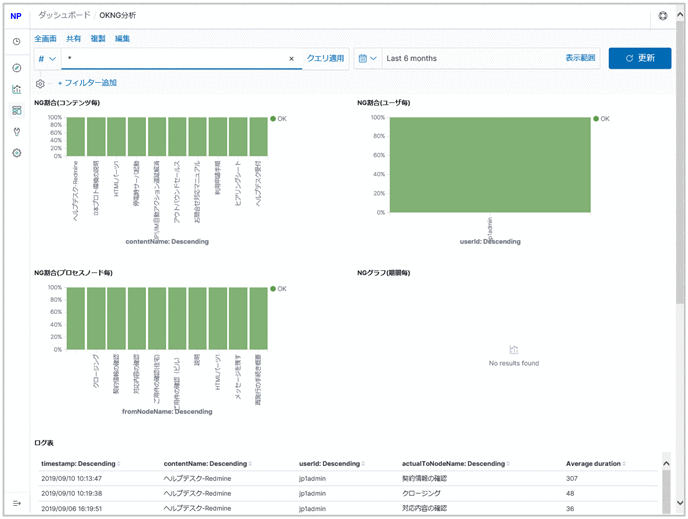Open the saved query # dropdown
Viewport: 688px width, 519px height.
pyautogui.click(x=47, y=59)
